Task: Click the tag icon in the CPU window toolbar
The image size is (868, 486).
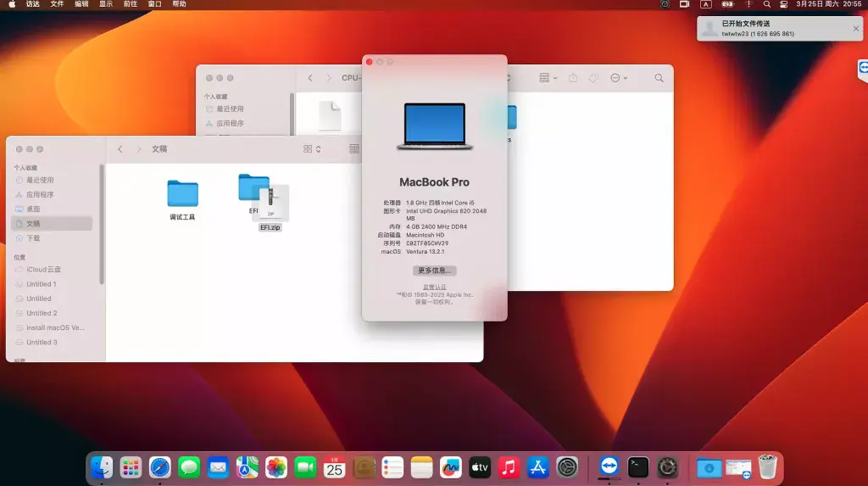Action: (593, 78)
